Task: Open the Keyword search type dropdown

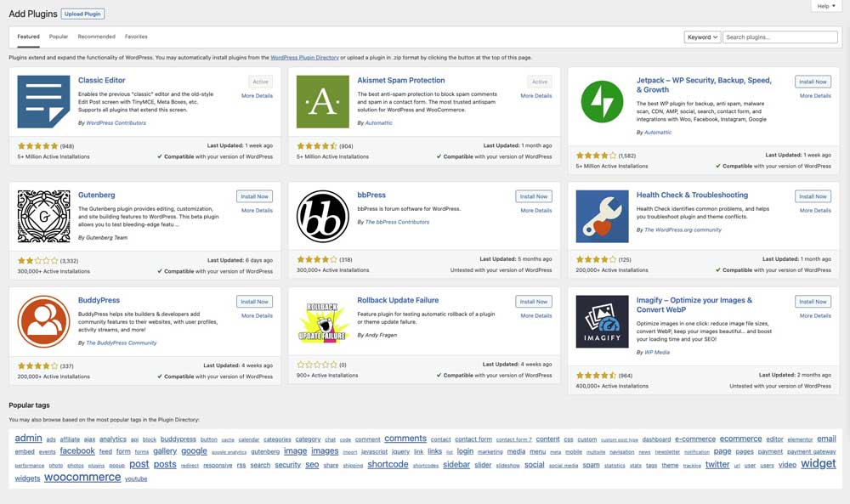Action: coord(702,37)
